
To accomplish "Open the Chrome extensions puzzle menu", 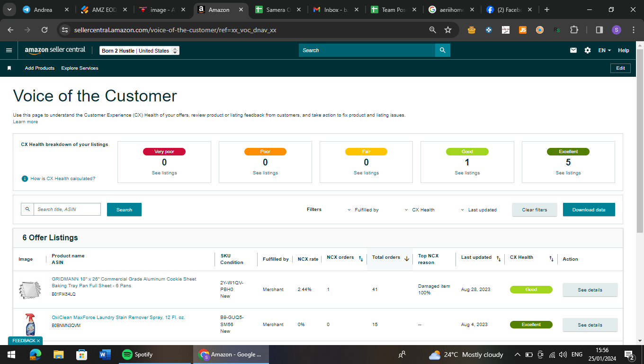I will click(x=574, y=30).
